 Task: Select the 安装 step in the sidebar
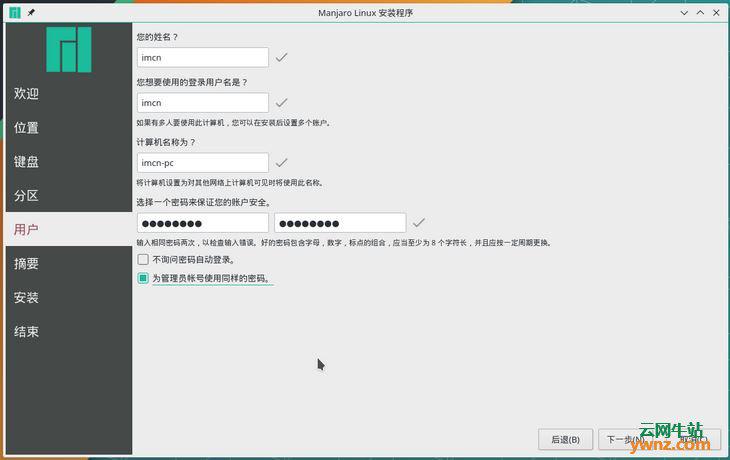[x=69, y=298]
